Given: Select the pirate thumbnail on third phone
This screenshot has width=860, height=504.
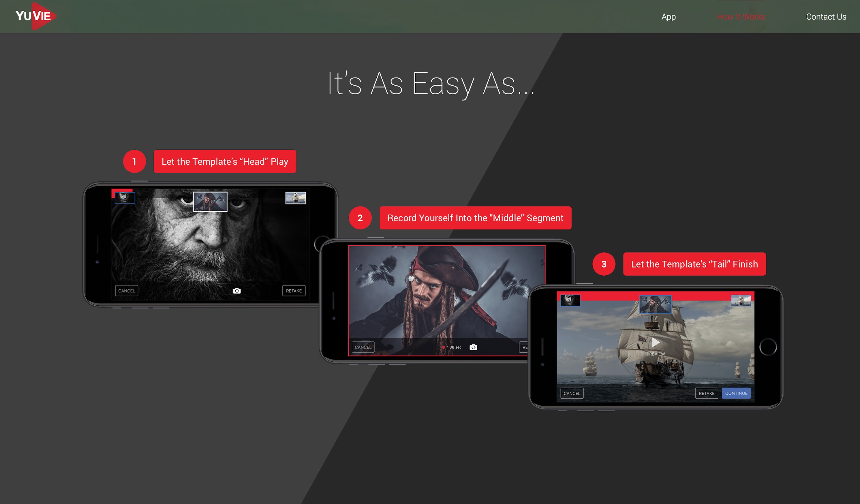Looking at the screenshot, I should [655, 304].
